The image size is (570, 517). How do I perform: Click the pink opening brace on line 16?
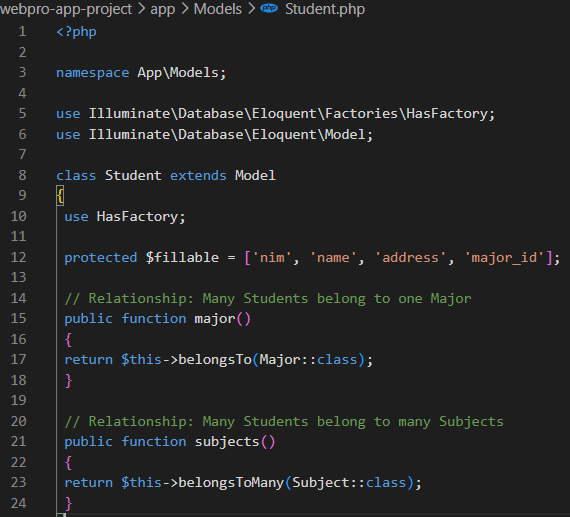tap(68, 340)
